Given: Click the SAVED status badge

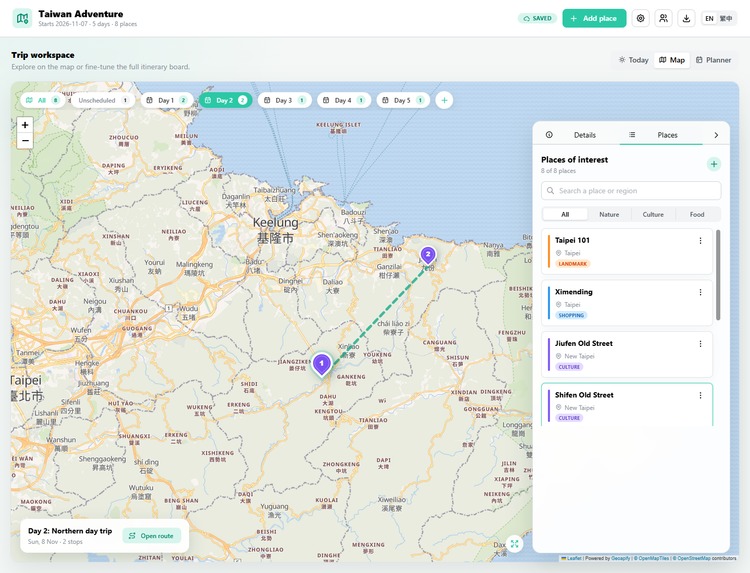Looking at the screenshot, I should coord(537,18).
